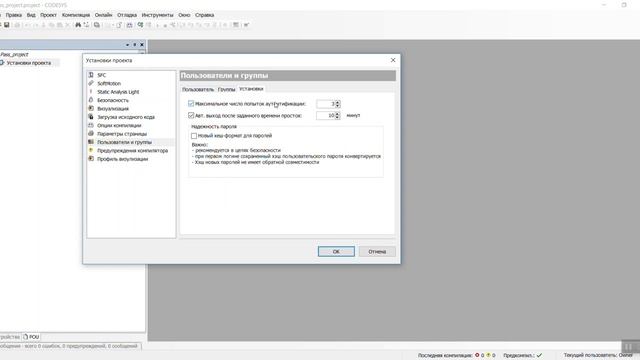
Task: Click the yellow warning count icon in the status bar
Action: 488,355
